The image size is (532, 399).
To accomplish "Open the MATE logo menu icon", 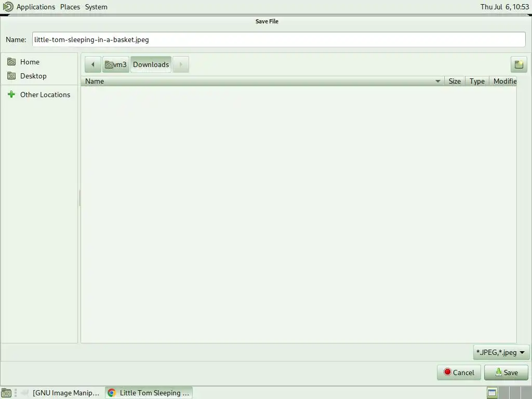I will 7,7.
